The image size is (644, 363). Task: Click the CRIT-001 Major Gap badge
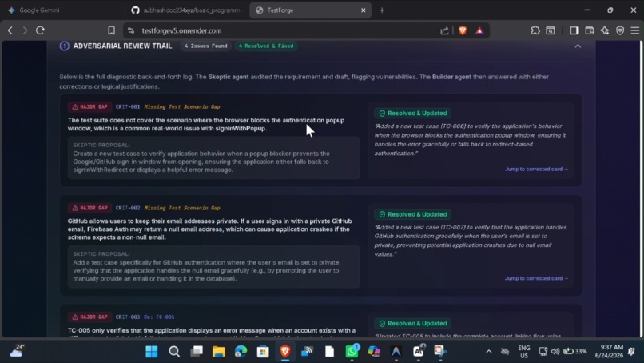89,107
